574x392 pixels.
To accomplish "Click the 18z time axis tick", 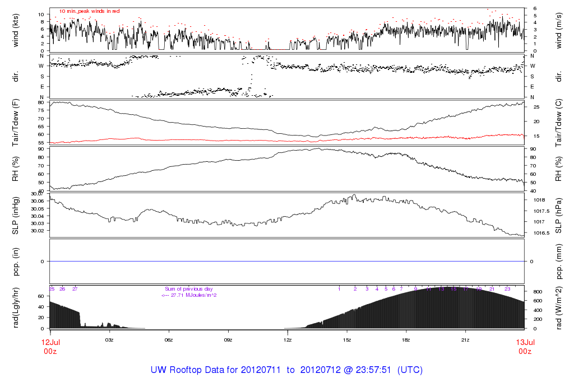I will pos(406,340).
